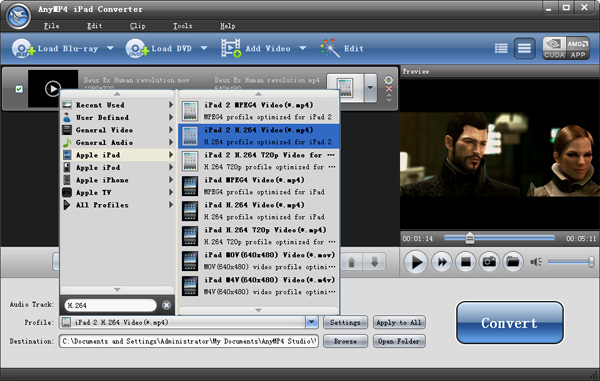Image resolution: width=600 pixels, height=381 pixels.
Task: Move file up in list
Action: [351, 262]
